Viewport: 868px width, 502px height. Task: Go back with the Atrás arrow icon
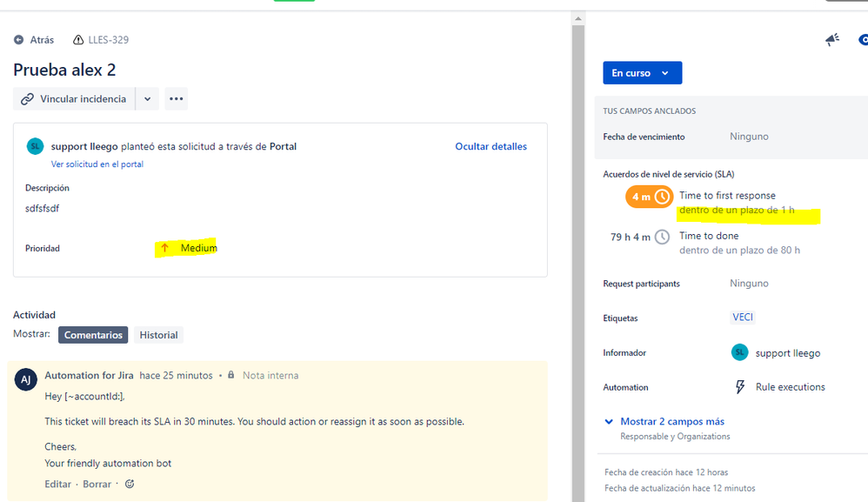19,40
